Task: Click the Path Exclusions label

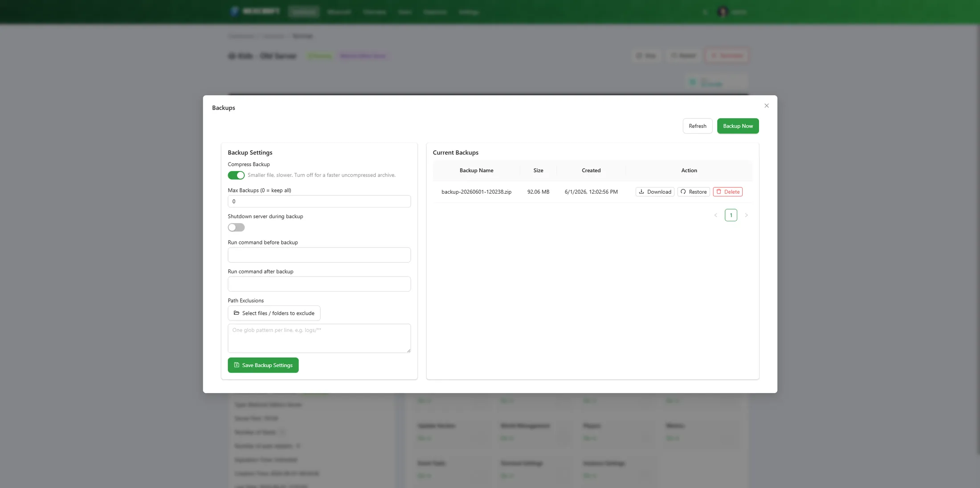Action: click(x=245, y=301)
